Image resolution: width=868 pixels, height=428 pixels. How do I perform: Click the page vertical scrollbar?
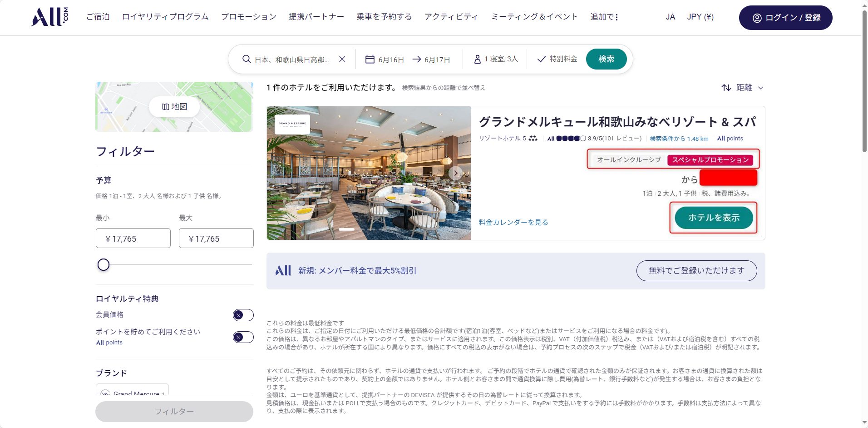[x=864, y=82]
